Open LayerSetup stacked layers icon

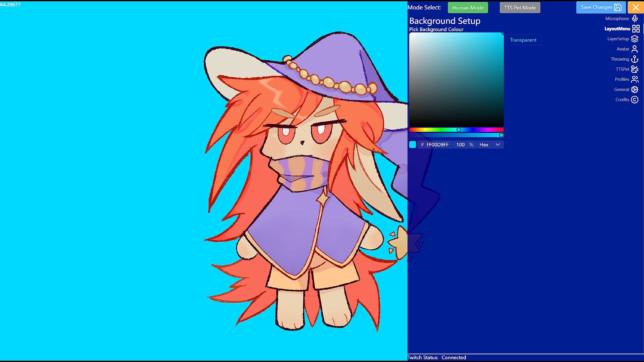[635, 39]
